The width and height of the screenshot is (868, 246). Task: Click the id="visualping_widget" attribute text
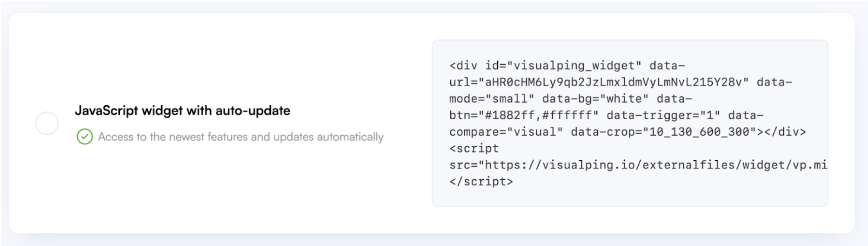pos(563,66)
